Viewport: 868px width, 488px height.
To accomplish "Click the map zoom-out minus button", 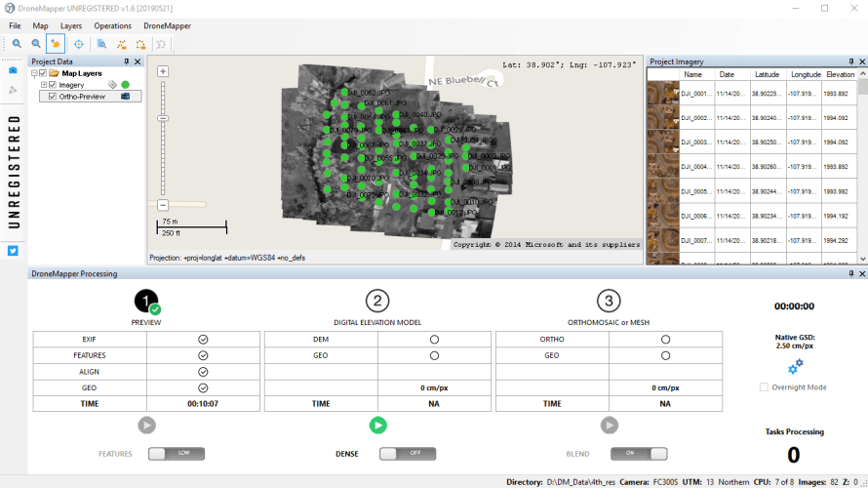I will [x=163, y=205].
